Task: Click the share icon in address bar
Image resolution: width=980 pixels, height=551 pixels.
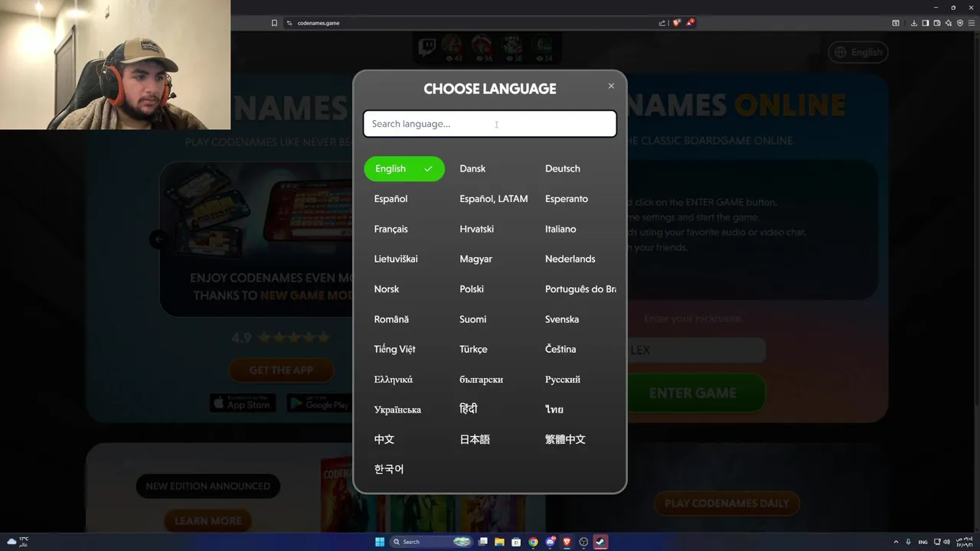Action: (662, 23)
